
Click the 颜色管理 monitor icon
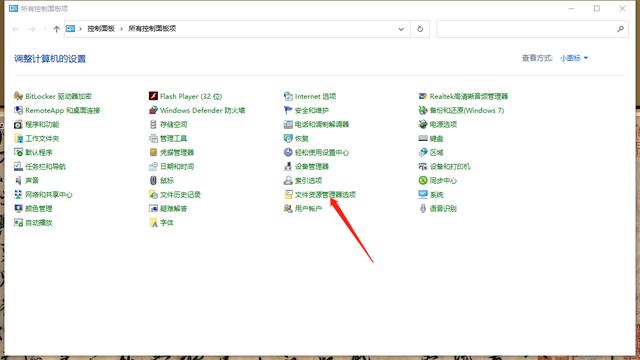18,209
